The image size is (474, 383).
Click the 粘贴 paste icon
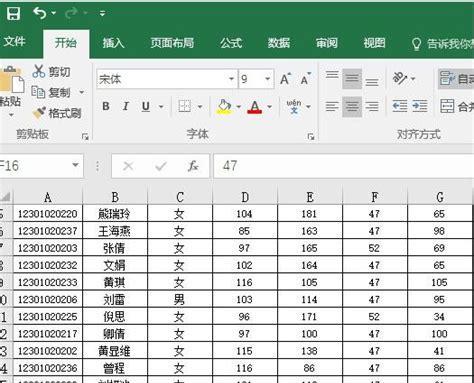coord(11,79)
